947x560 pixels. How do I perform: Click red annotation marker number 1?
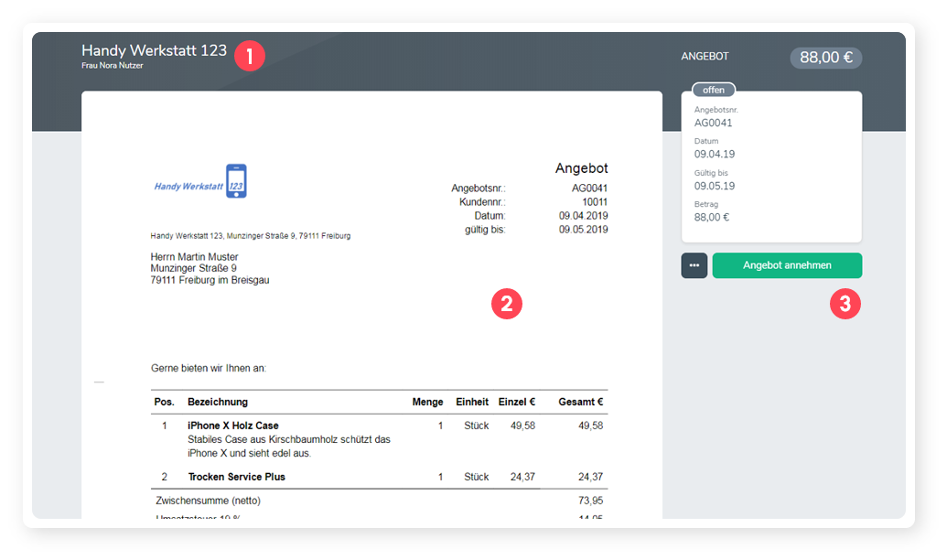(249, 56)
